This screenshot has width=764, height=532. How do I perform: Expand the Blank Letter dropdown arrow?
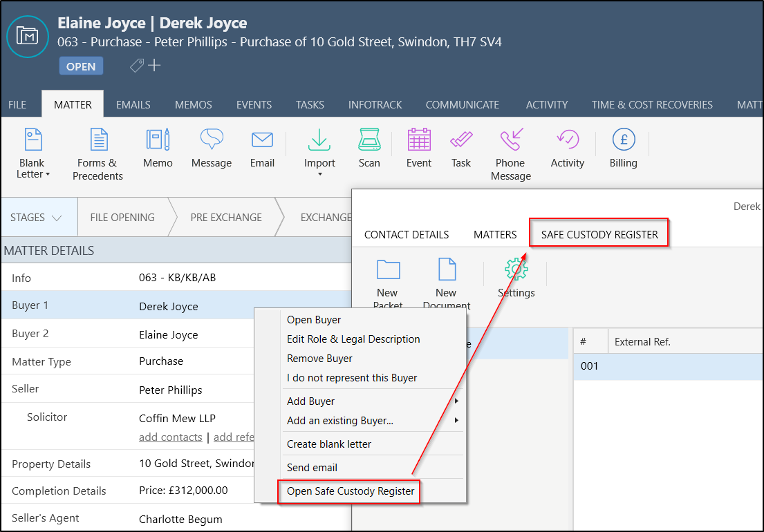(47, 174)
